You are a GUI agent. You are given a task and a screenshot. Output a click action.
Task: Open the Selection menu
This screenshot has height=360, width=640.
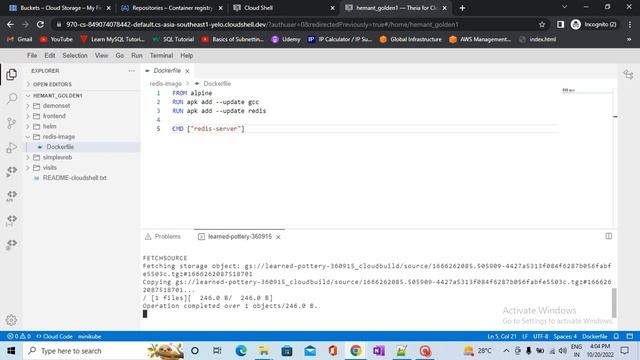[x=75, y=56]
